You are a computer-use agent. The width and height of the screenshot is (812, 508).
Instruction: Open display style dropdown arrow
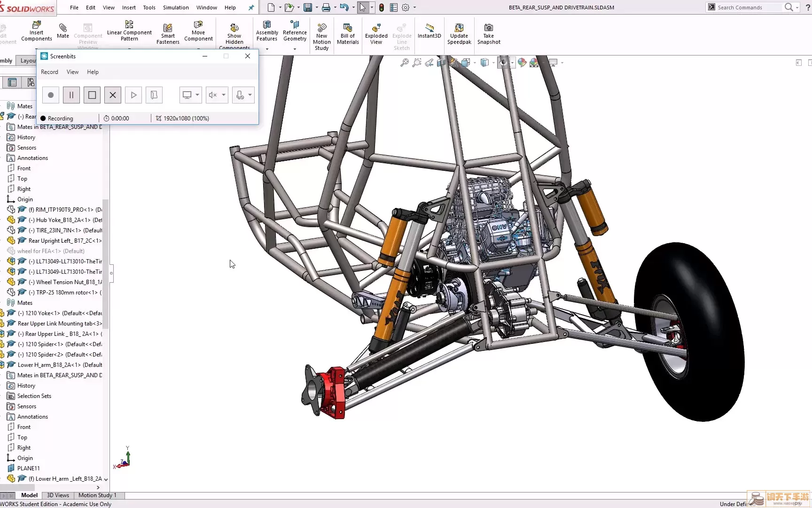pyautogui.click(x=493, y=63)
